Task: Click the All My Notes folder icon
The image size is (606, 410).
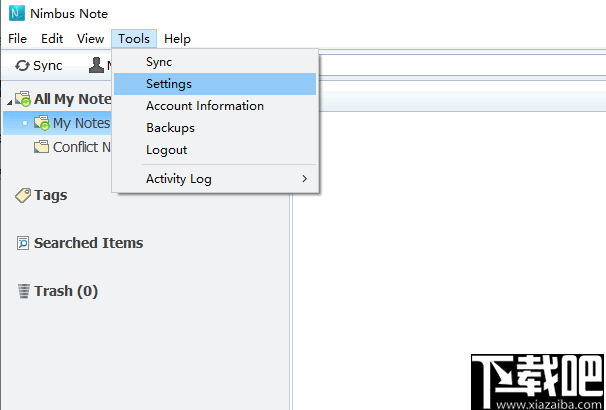Action: [23, 99]
